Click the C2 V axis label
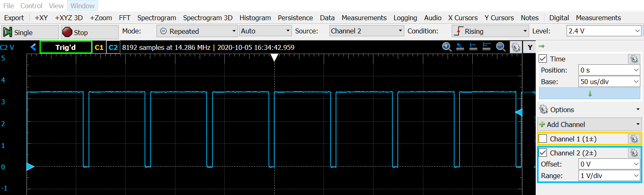 tap(7, 47)
